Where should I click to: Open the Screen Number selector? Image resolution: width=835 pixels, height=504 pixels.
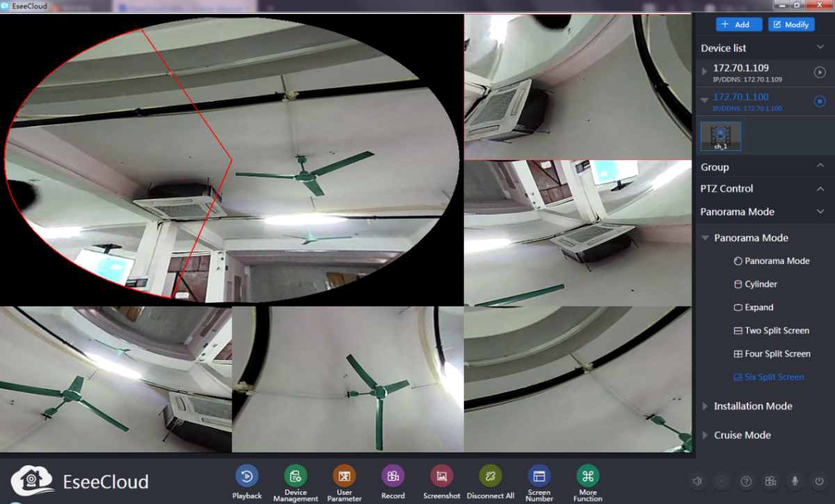coord(539,476)
